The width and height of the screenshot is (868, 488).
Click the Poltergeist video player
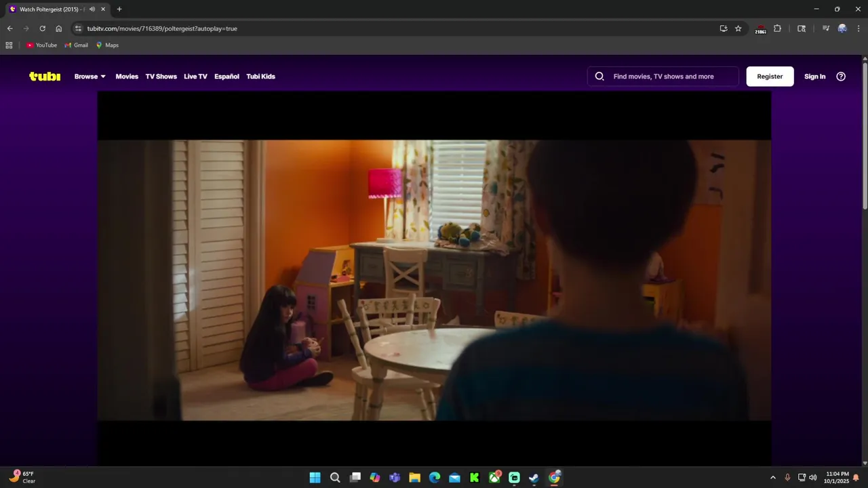click(434, 279)
